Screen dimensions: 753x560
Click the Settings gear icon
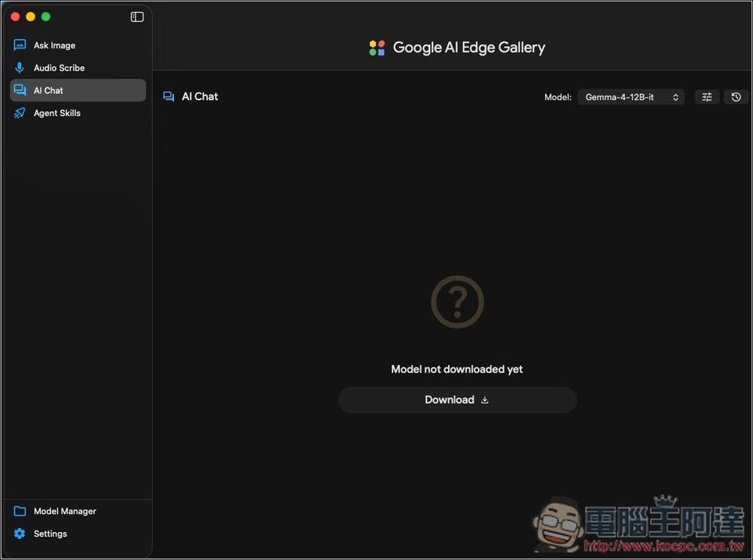[x=20, y=534]
